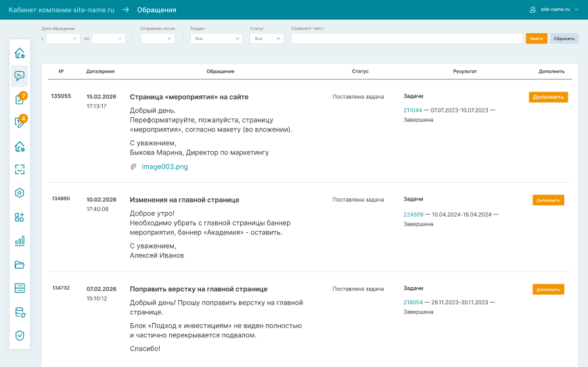Open the chat messages icon in sidebar
The height and width of the screenshot is (367, 588).
click(x=20, y=76)
